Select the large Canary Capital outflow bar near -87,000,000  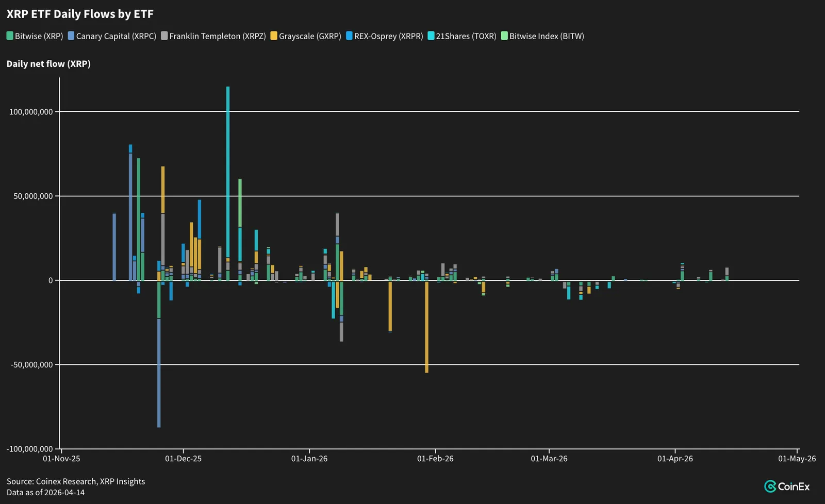click(159, 373)
